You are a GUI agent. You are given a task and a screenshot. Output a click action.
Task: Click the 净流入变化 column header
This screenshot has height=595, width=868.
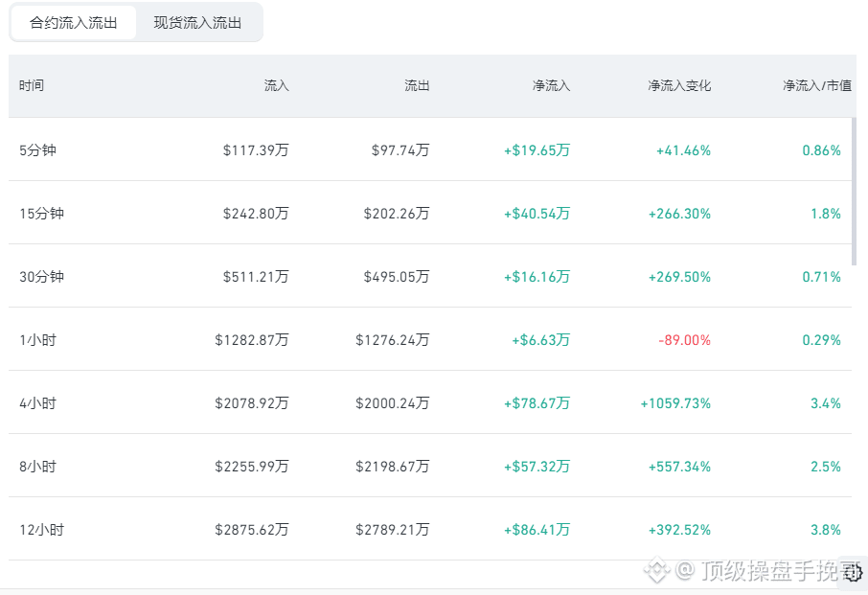coord(679,85)
